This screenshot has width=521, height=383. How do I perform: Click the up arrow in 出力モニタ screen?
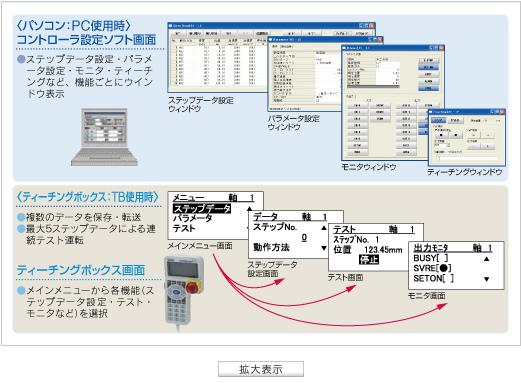click(487, 259)
